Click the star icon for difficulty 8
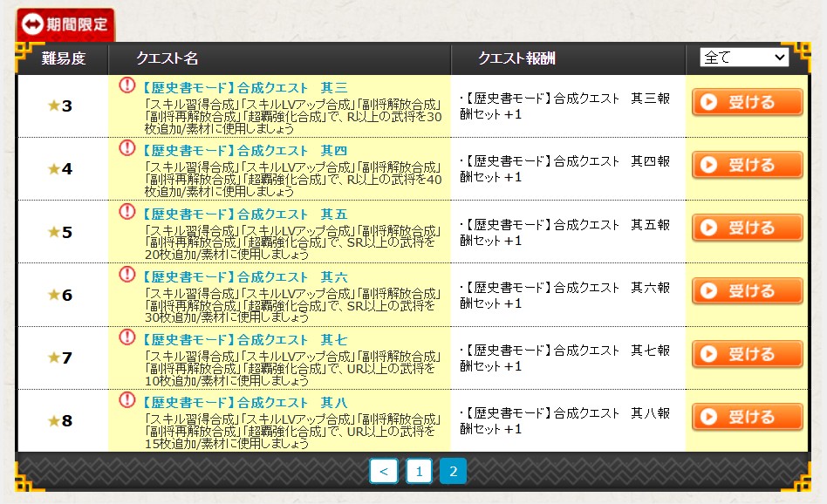The height and width of the screenshot is (504, 827). [x=53, y=421]
